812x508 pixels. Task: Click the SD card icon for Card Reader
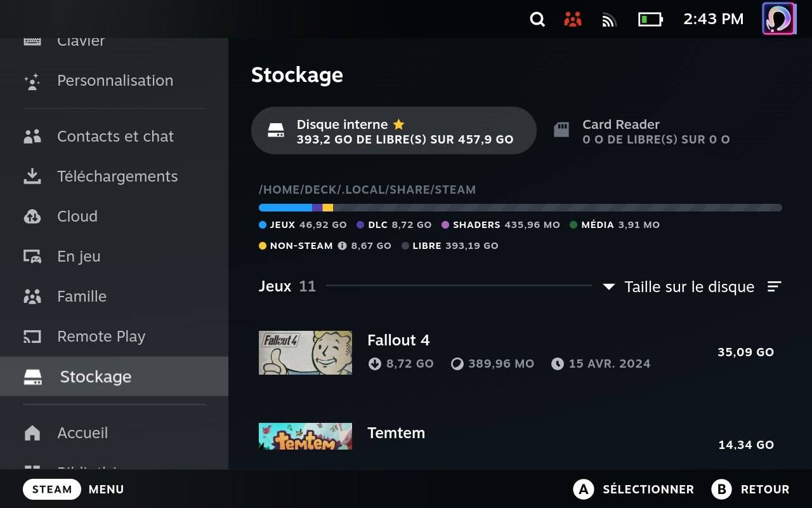[x=561, y=130]
